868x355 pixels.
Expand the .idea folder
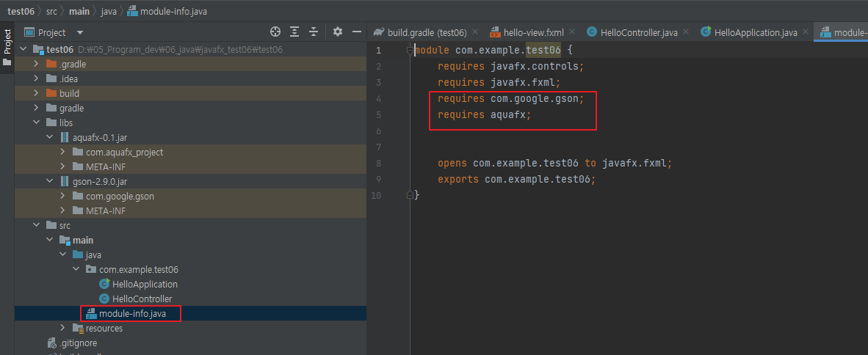click(x=36, y=78)
